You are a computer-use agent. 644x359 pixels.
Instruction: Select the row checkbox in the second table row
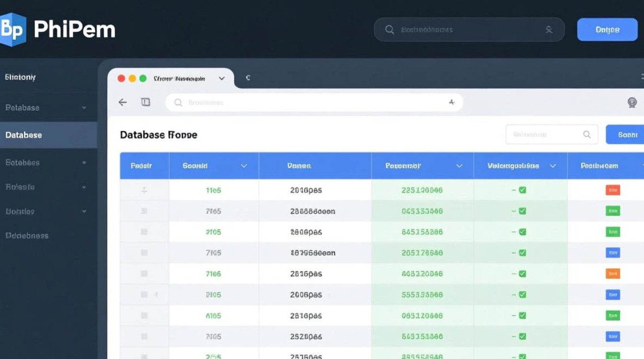coord(144,211)
